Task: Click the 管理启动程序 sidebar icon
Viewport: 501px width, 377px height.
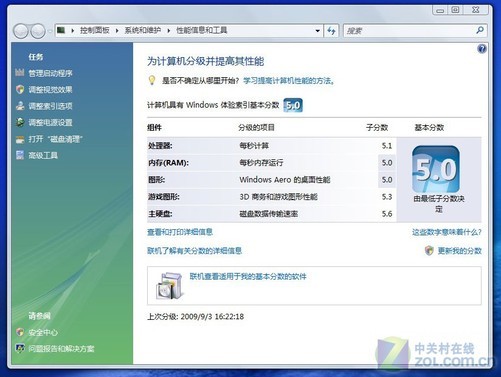Action: [20, 73]
